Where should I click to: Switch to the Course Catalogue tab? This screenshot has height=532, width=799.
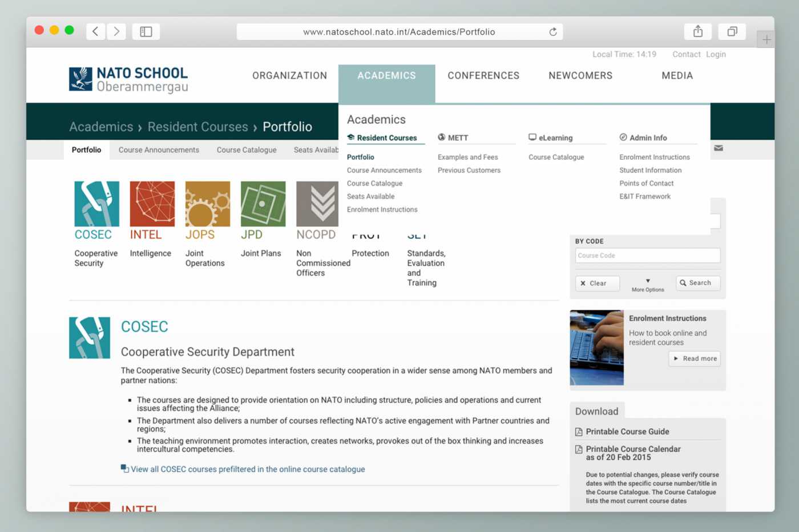(x=247, y=150)
